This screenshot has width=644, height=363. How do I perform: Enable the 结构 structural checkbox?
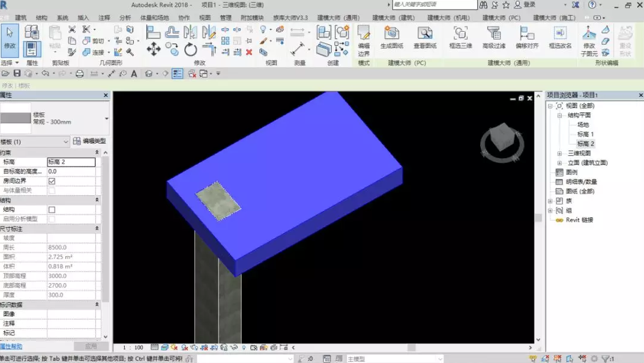tap(52, 210)
